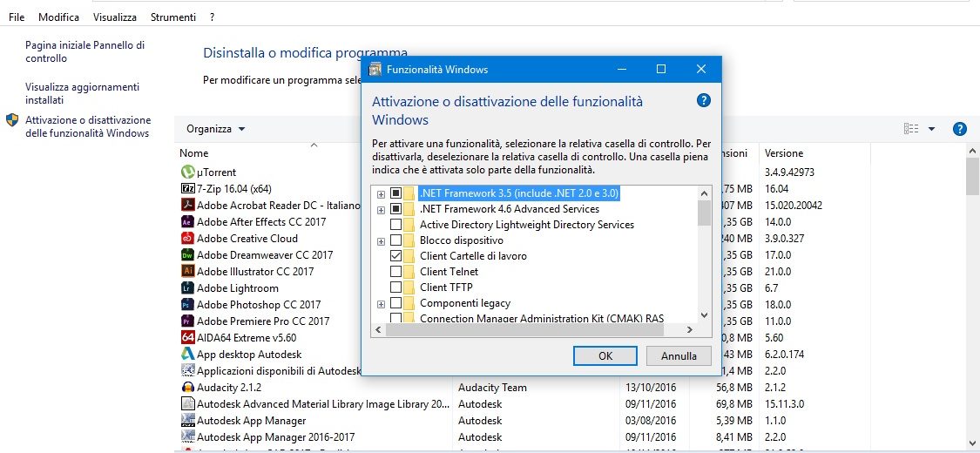Click the Adobe Illustrator CC 2017 icon
This screenshot has width=980, height=453.
point(187,271)
